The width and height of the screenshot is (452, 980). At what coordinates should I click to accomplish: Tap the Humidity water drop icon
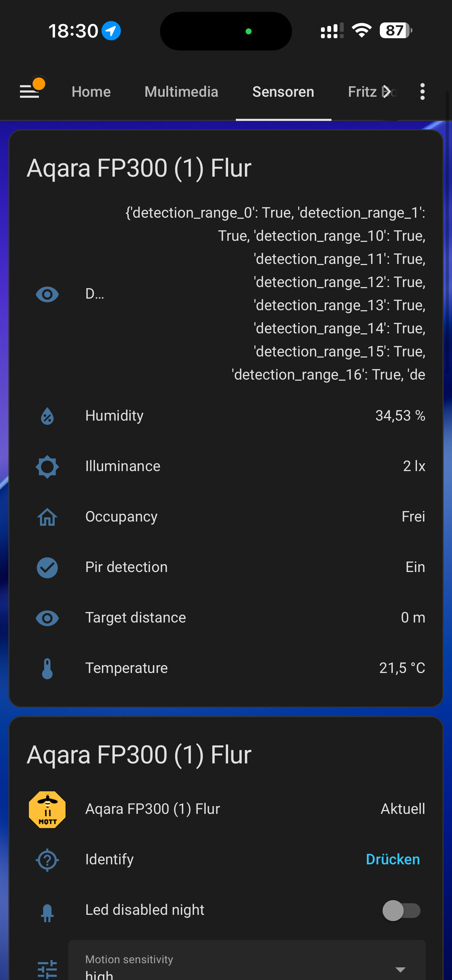click(x=47, y=416)
